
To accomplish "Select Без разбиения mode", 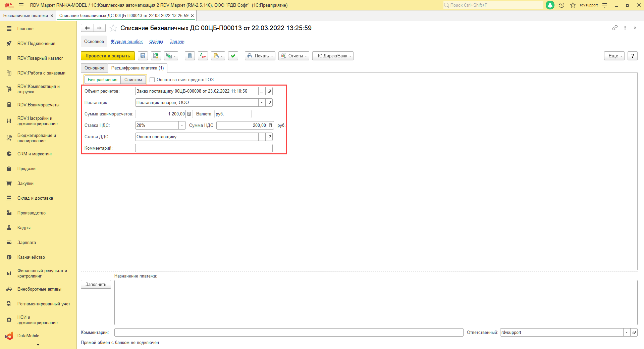I will (102, 80).
